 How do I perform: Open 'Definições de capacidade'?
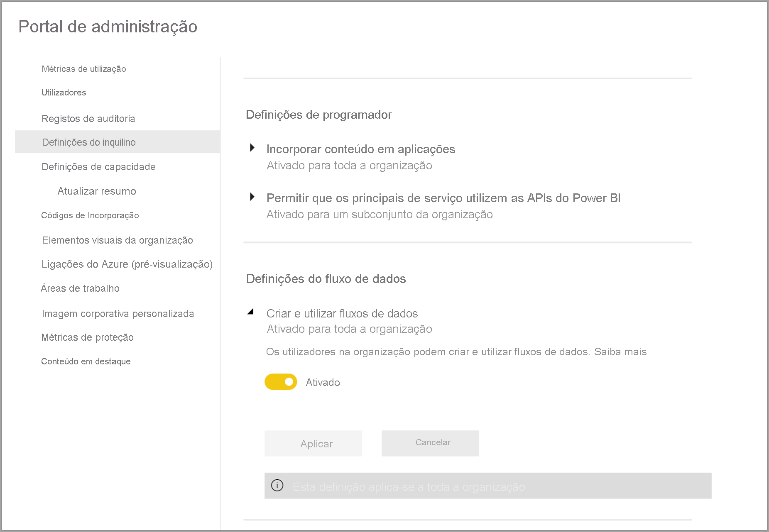[98, 167]
